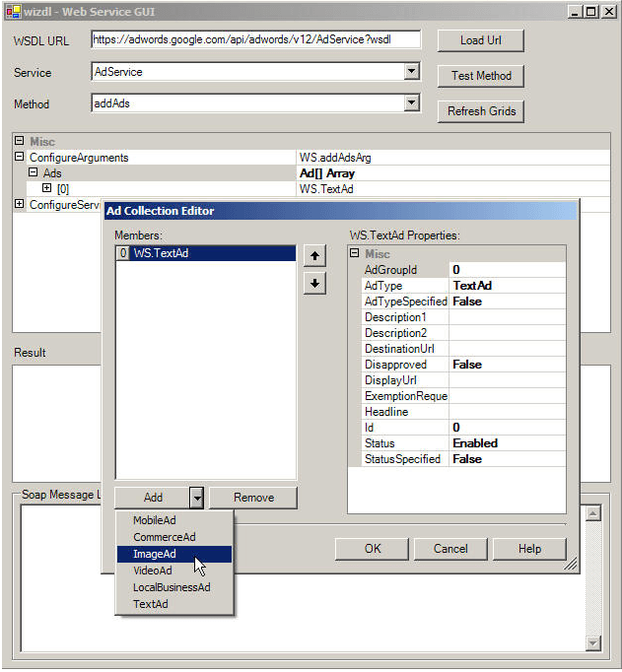This screenshot has height=672, width=622.
Task: Choose TextAd from the Add menu
Action: pos(174,604)
